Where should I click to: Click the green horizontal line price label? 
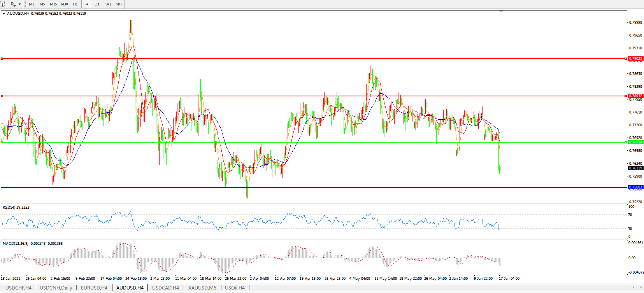point(635,142)
